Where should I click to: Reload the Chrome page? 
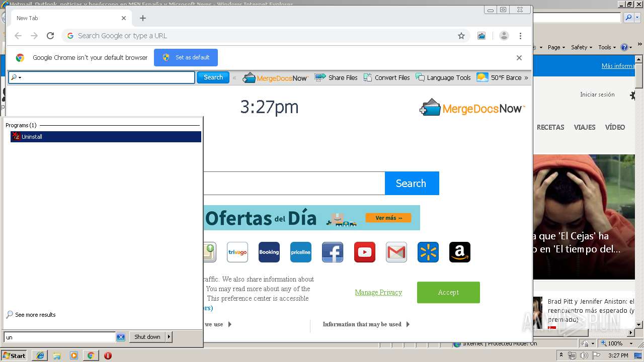tap(50, 36)
